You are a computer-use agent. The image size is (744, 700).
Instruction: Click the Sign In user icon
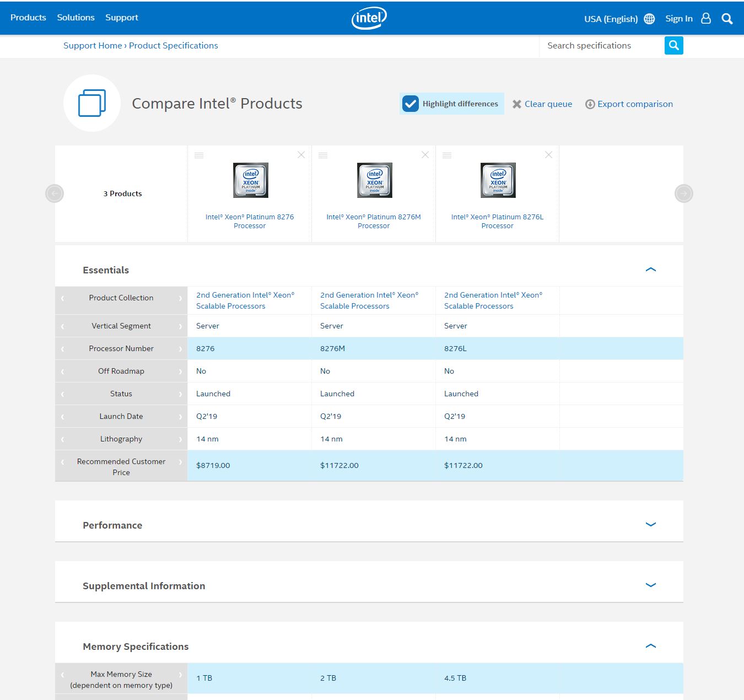(x=706, y=19)
